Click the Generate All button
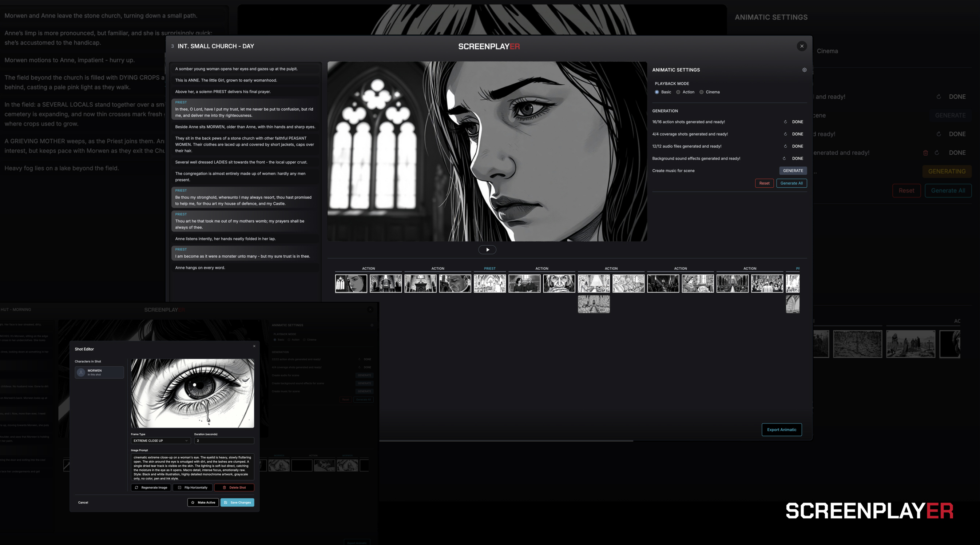The height and width of the screenshot is (545, 980). coord(791,183)
